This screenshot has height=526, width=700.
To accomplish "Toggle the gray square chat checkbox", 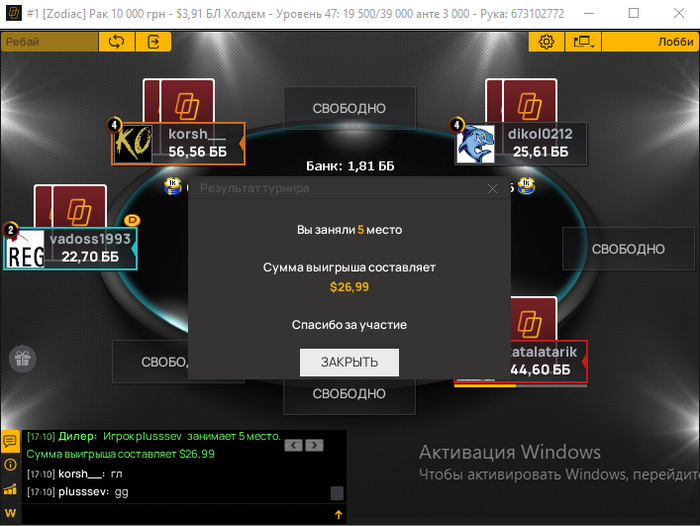I will (x=337, y=493).
